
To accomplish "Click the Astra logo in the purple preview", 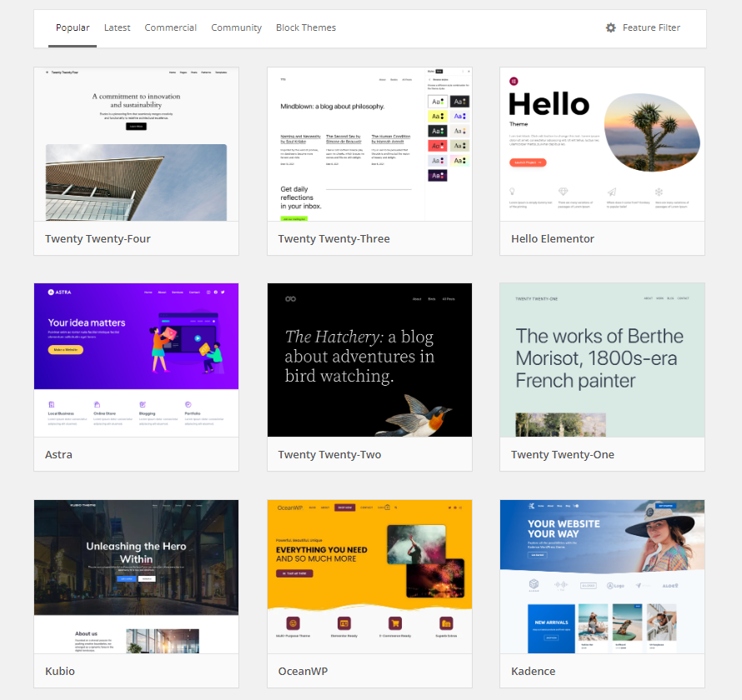I will 60,292.
